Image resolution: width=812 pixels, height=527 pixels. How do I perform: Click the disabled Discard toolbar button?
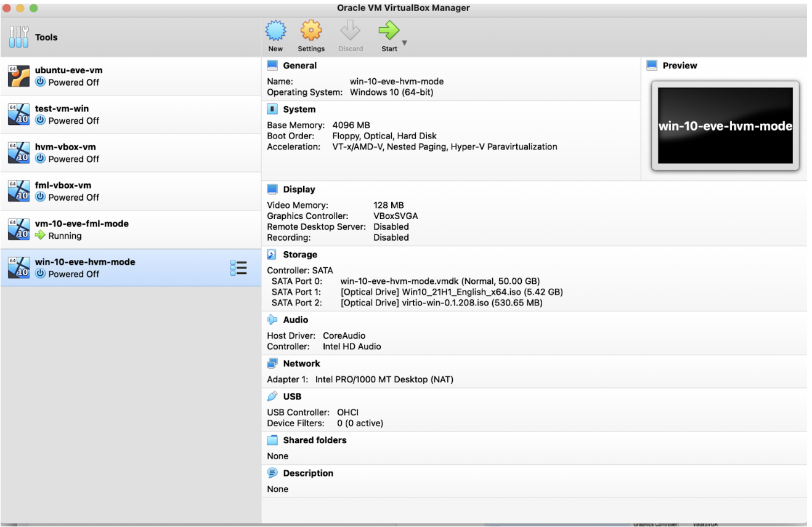click(x=350, y=35)
